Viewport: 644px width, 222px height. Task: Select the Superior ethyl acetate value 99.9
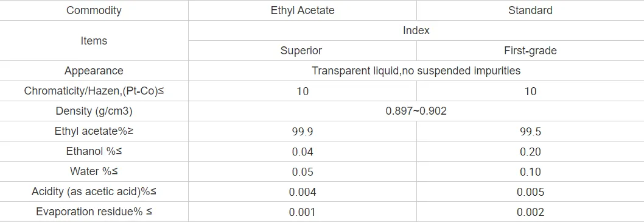(x=303, y=131)
